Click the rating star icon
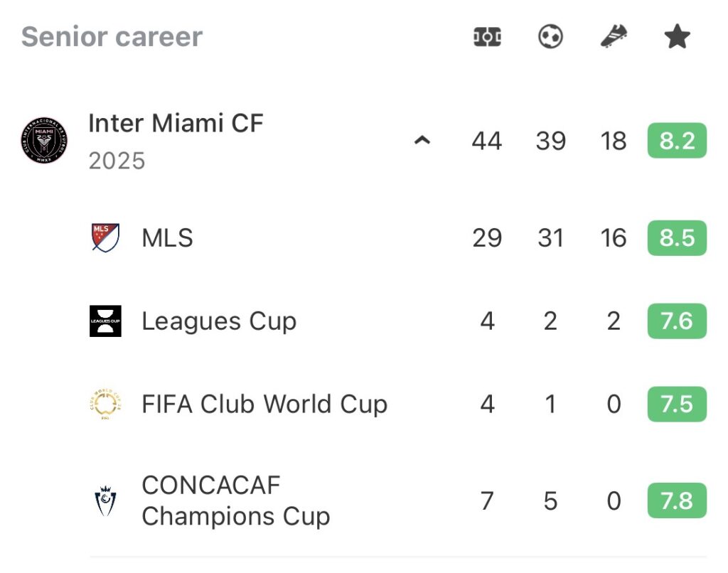 (677, 37)
